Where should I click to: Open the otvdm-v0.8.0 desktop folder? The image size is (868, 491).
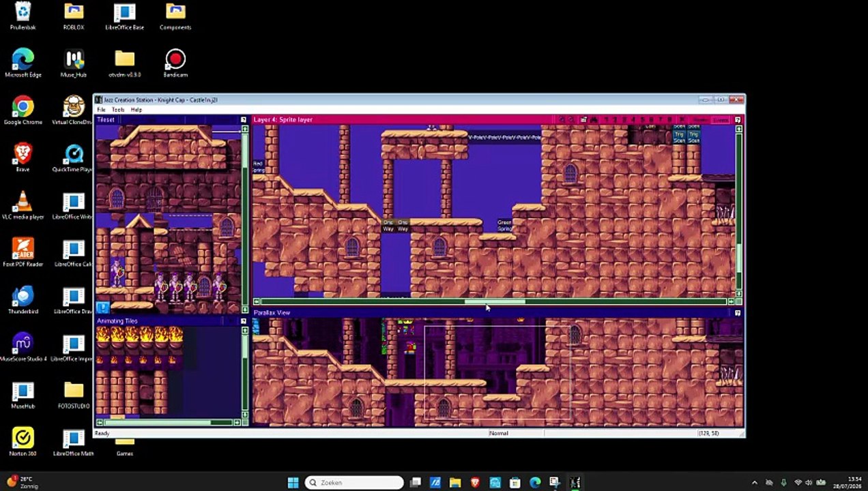click(124, 63)
